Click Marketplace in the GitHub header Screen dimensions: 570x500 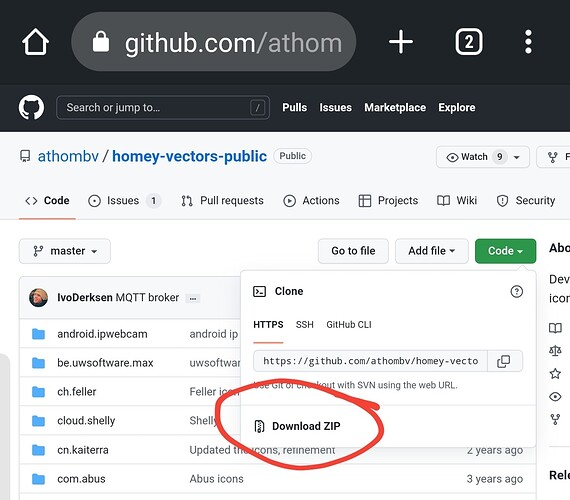point(395,108)
